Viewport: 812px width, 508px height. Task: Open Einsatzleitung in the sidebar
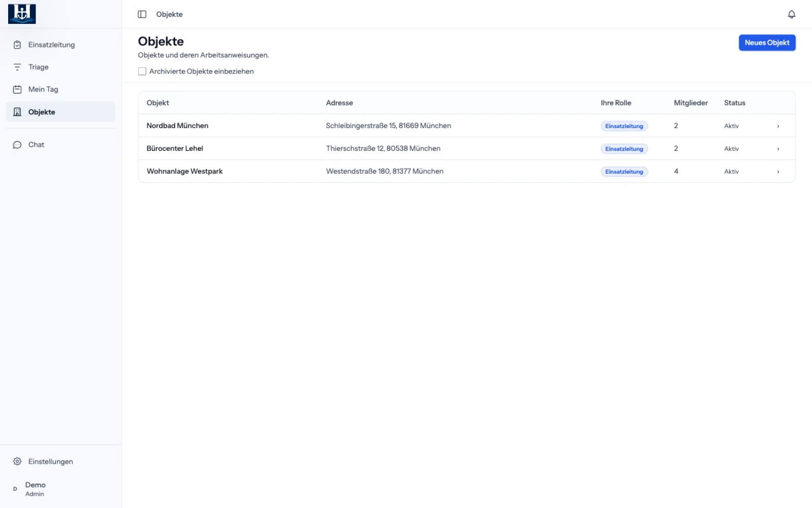click(x=61, y=45)
